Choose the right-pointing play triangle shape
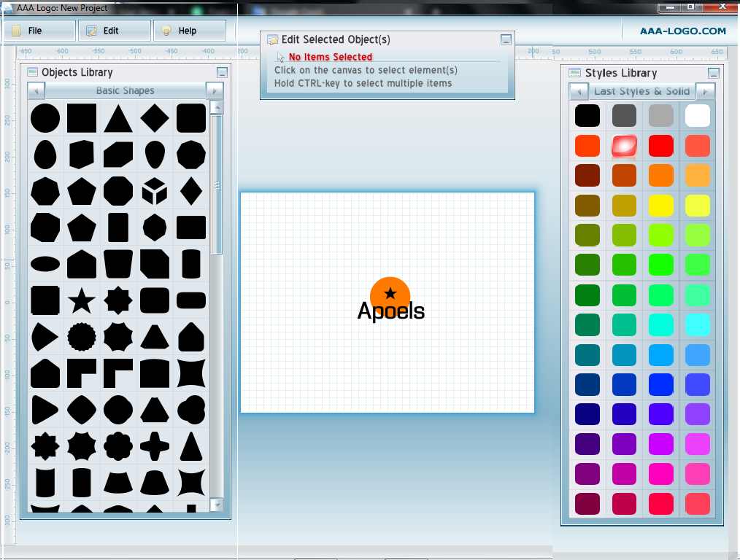The width and height of the screenshot is (740, 560). point(44,409)
